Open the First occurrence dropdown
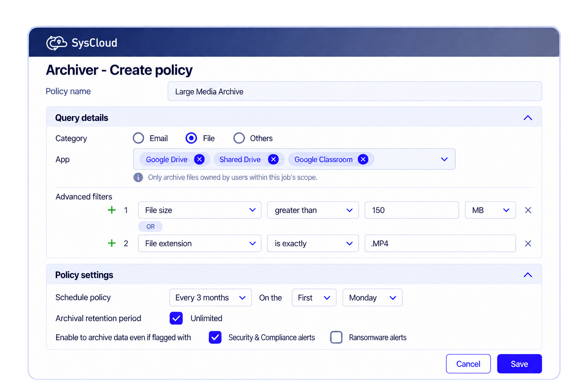Screen dimensions: 588x392 [314, 297]
